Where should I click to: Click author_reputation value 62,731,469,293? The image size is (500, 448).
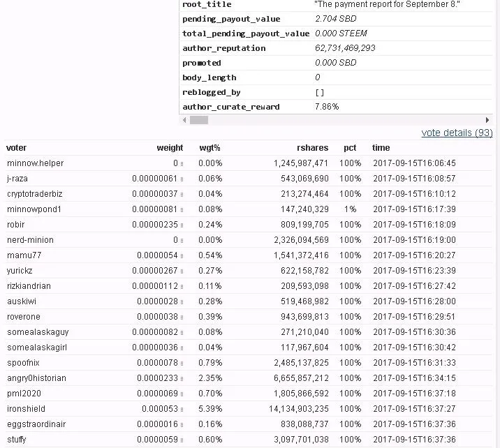345,48
